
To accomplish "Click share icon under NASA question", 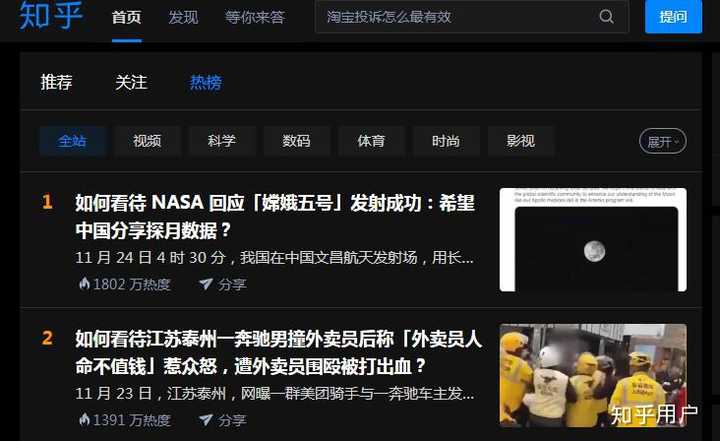I will (206, 284).
